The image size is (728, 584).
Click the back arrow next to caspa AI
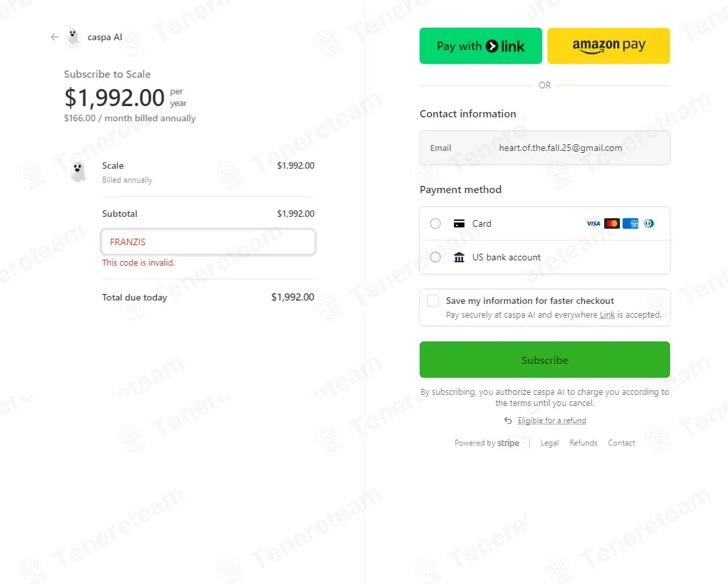(55, 38)
